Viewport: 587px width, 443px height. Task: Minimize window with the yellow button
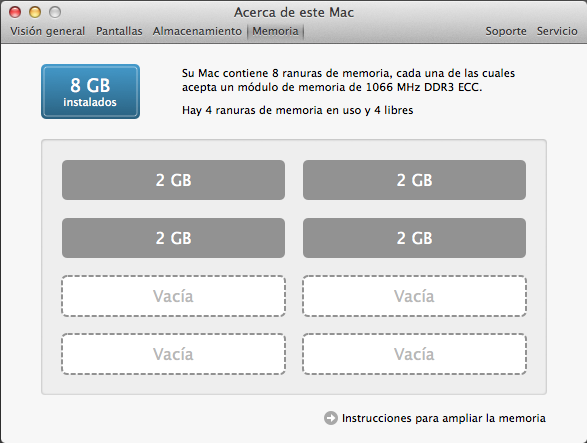click(x=35, y=12)
